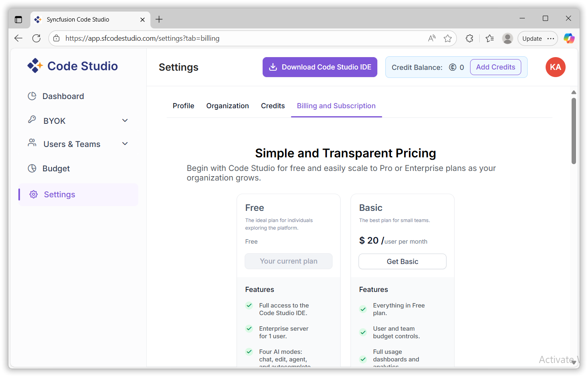
Task: Open browser Extensions puzzle icon
Action: (x=469, y=38)
